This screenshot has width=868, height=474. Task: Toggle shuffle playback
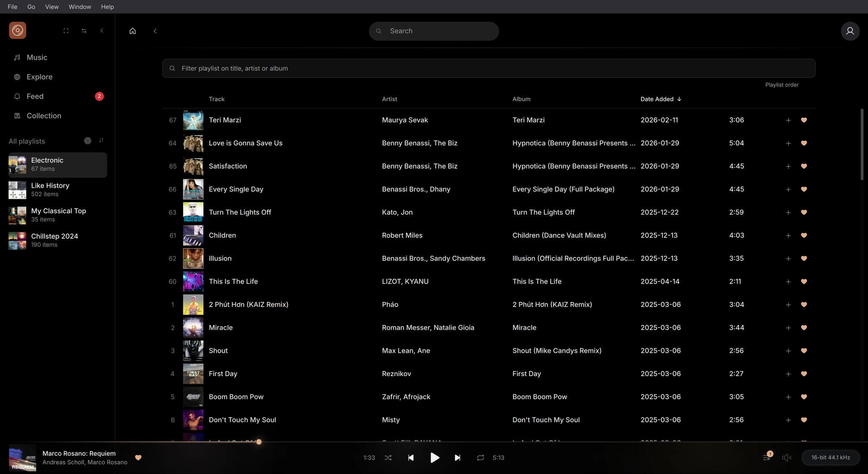tap(388, 458)
